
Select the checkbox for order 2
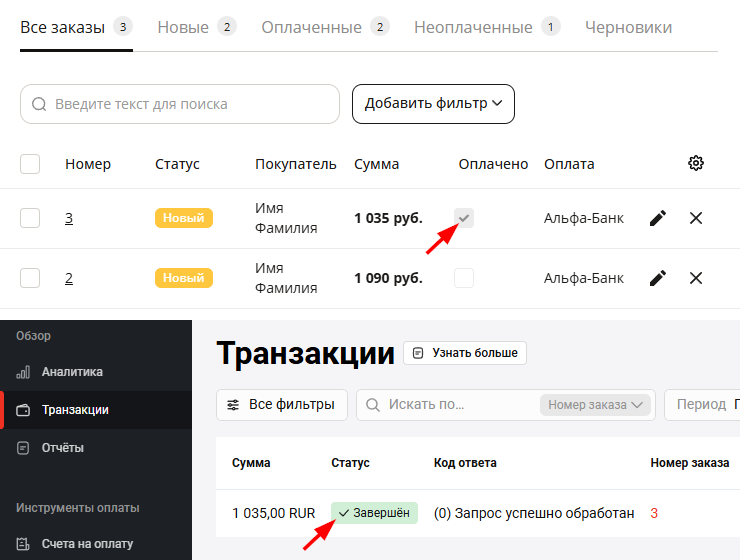[30, 278]
